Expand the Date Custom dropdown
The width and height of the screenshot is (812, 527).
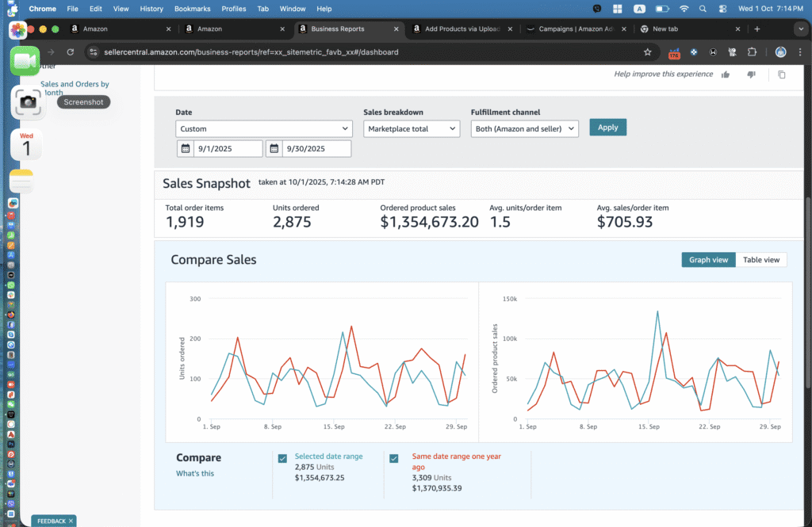click(264, 128)
